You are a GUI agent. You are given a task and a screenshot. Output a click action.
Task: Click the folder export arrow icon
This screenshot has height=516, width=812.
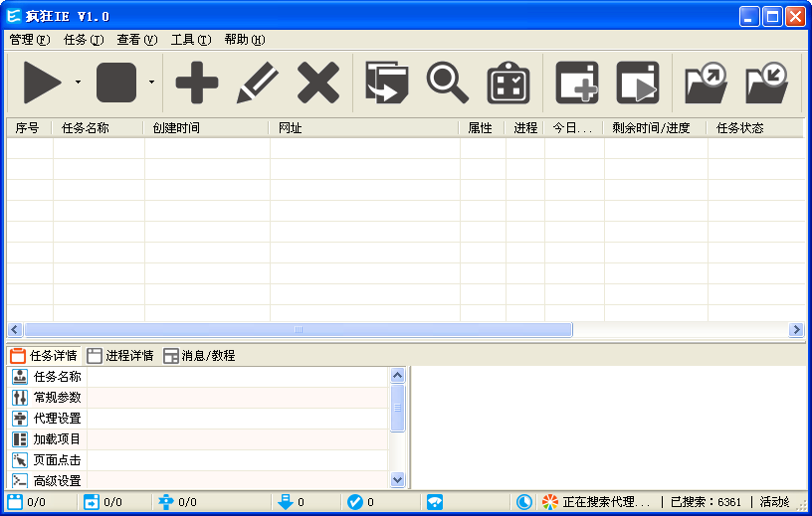click(706, 83)
